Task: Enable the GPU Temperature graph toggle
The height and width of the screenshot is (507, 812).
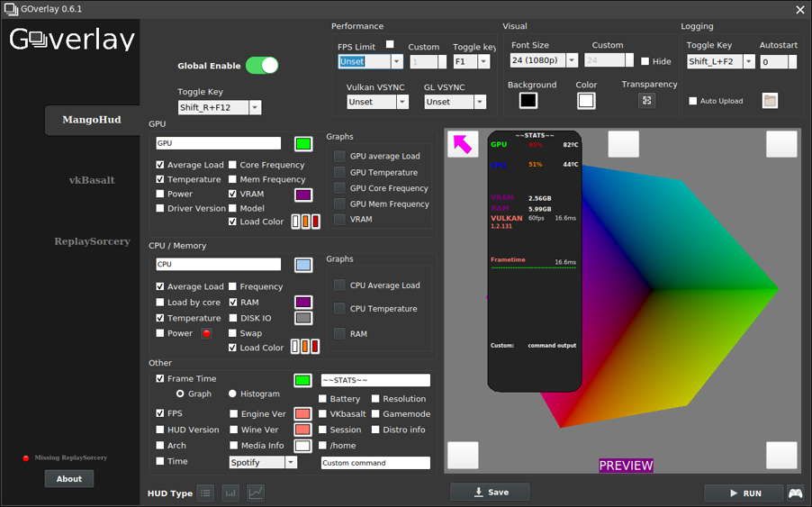Action: (x=339, y=172)
